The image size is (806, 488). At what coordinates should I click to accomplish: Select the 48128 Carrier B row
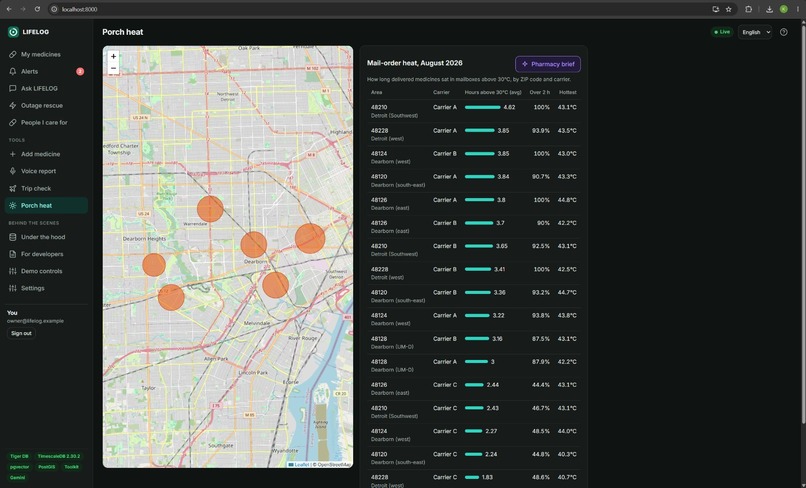[473, 342]
